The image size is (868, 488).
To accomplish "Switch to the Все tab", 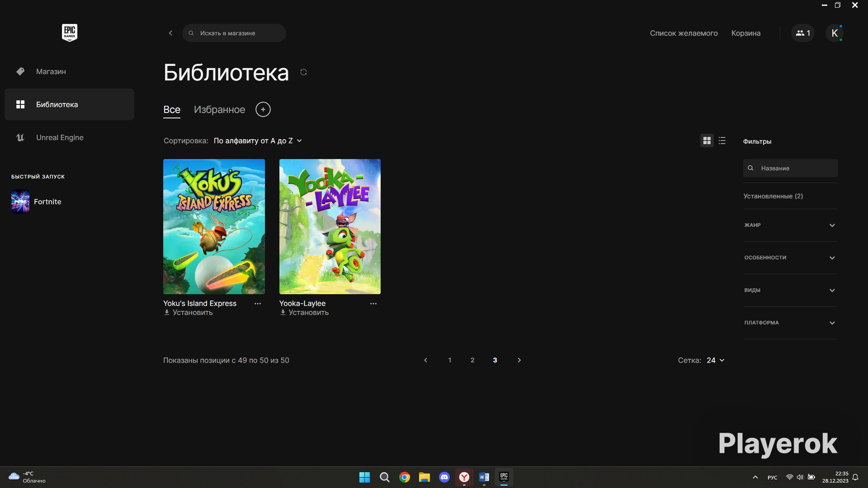I will [x=172, y=110].
